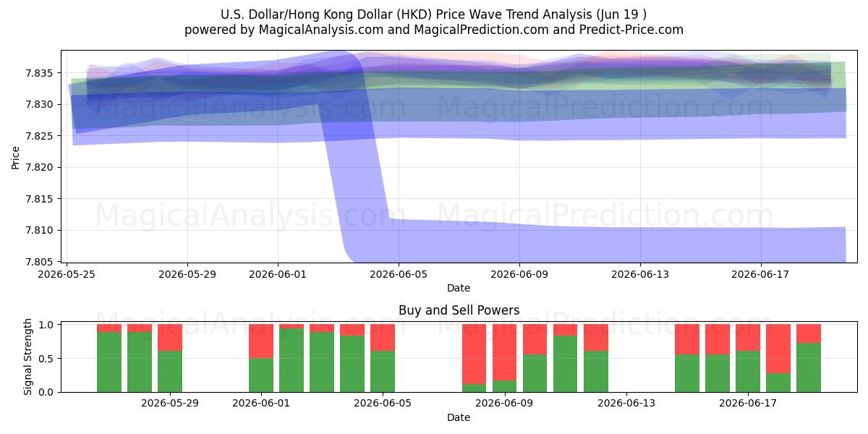This screenshot has height=434, width=868.
Task: Click the last green bar in Buy and Sell Powers
Action: tap(809, 367)
